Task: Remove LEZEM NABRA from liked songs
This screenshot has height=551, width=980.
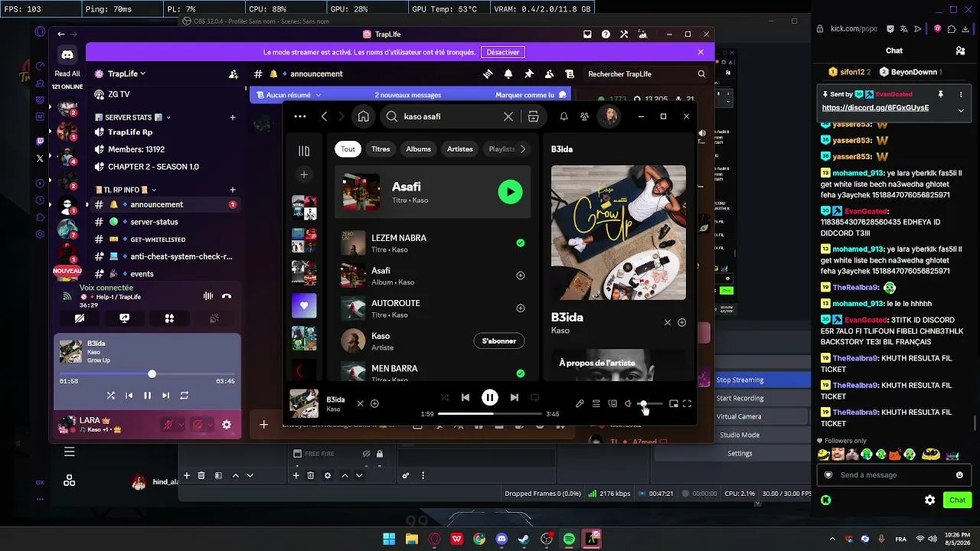Action: pyautogui.click(x=521, y=243)
